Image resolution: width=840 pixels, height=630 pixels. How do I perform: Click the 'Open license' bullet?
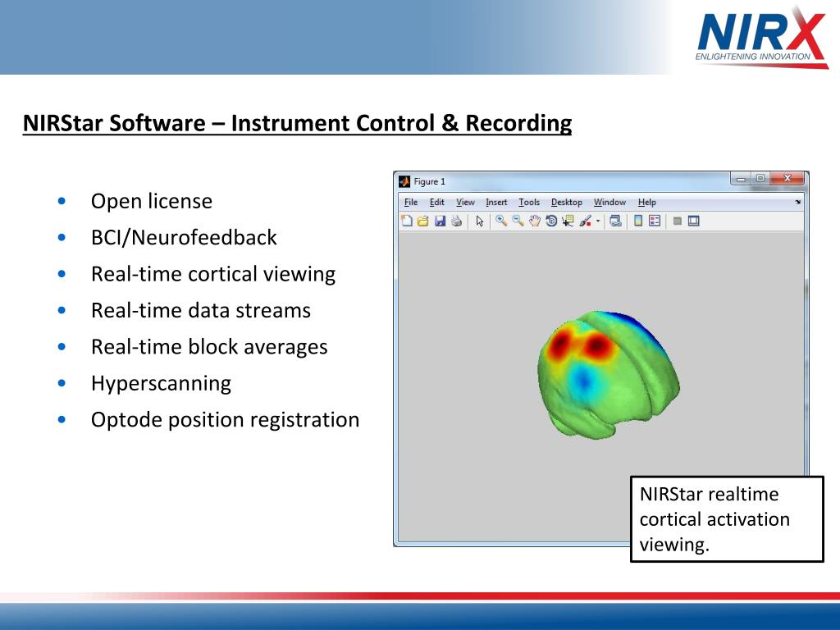[x=152, y=202]
